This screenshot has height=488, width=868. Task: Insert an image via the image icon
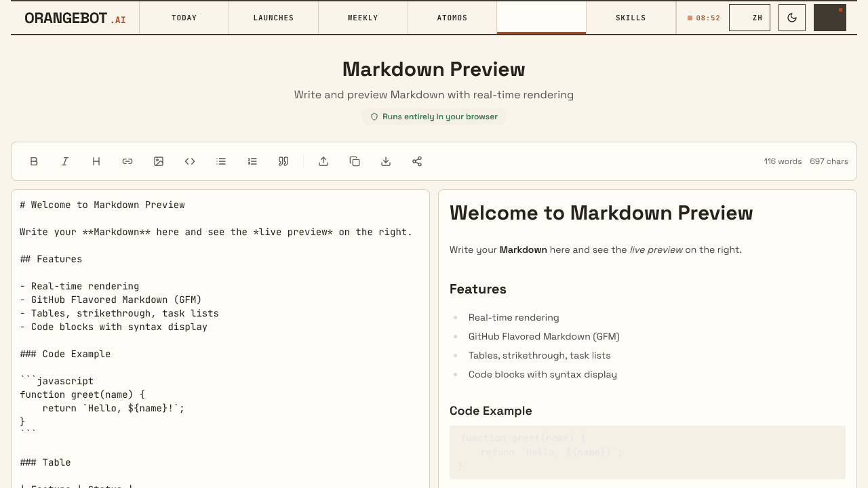[x=159, y=161]
